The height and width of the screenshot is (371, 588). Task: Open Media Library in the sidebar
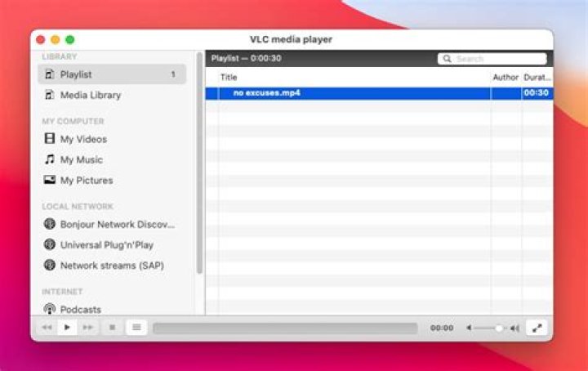pos(112,95)
